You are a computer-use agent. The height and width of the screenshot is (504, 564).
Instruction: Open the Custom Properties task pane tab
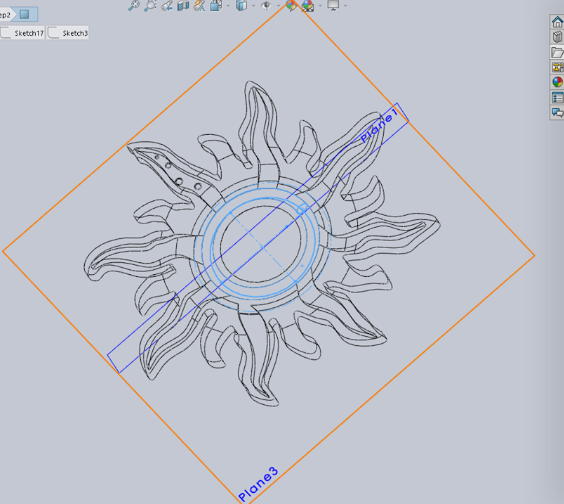point(557,97)
